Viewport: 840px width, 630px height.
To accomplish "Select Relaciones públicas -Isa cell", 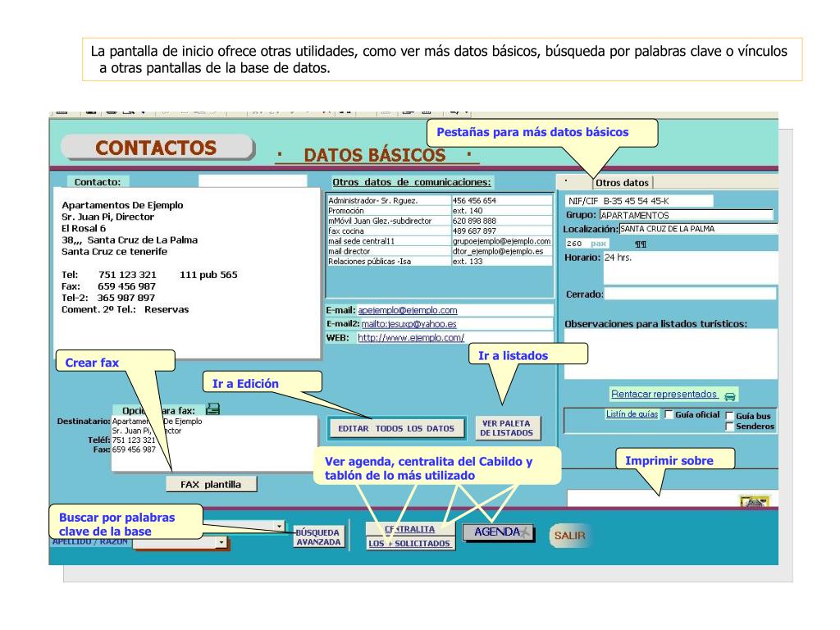I will 389,262.
